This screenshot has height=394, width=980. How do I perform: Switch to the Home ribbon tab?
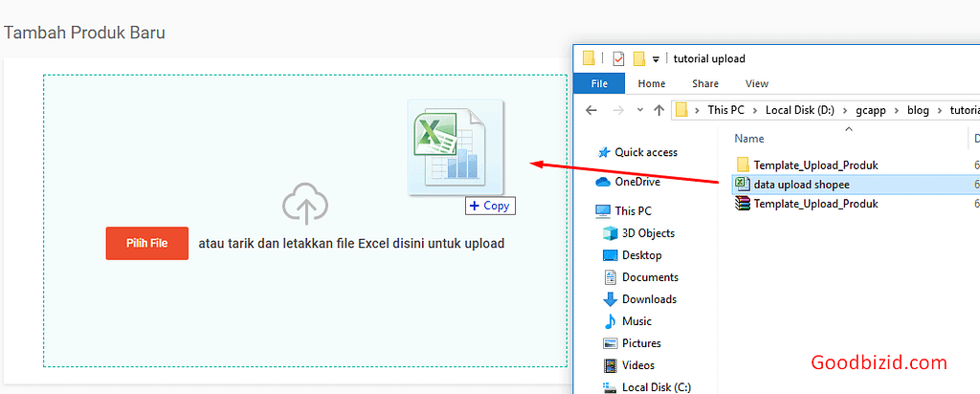pyautogui.click(x=652, y=84)
